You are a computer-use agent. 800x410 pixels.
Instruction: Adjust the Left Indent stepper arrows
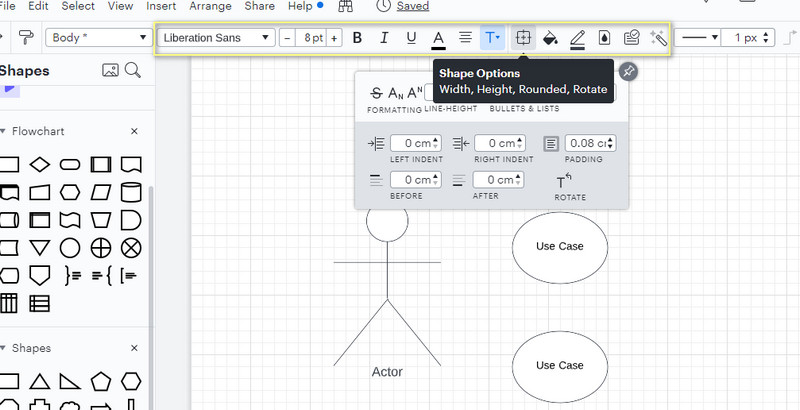point(435,143)
